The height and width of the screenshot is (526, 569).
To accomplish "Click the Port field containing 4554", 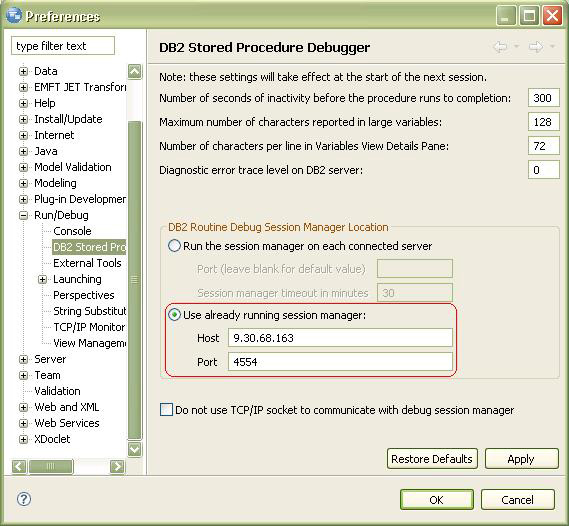I will pos(340,362).
